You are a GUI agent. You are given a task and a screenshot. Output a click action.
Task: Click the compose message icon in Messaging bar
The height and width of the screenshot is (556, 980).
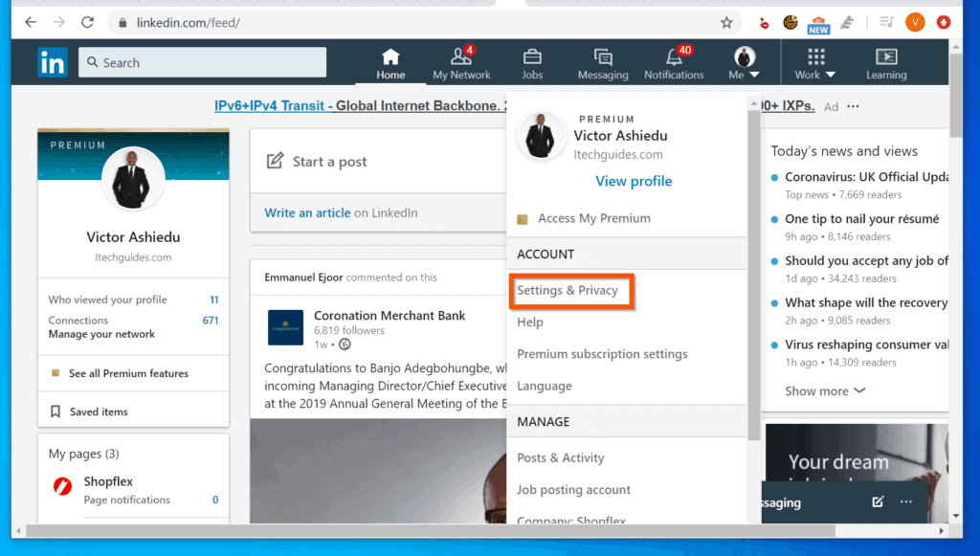tap(878, 501)
